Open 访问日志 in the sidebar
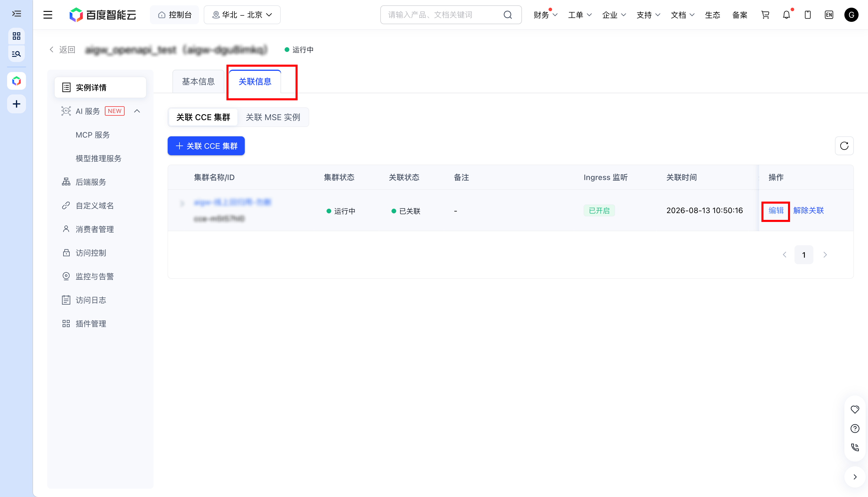The image size is (868, 497). 91,300
